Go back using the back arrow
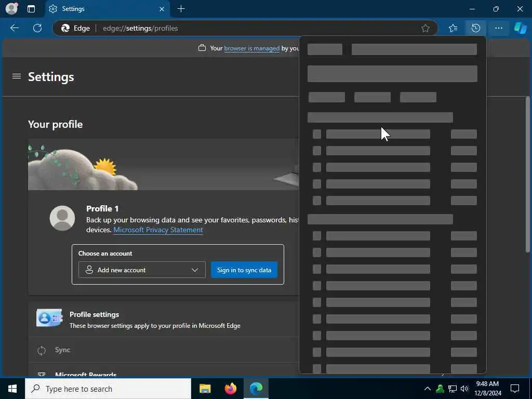 pos(14,28)
